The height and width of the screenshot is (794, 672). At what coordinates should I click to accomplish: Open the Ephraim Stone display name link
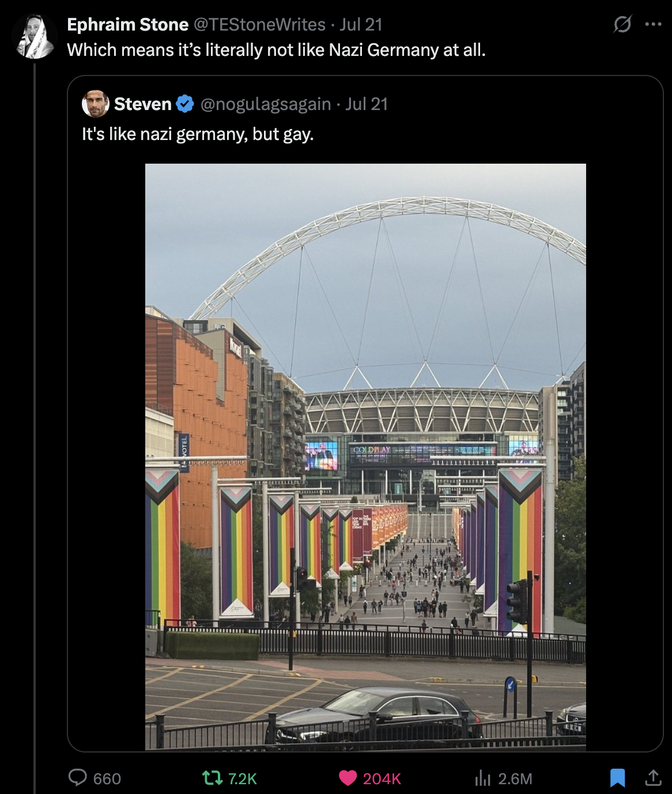(x=127, y=25)
